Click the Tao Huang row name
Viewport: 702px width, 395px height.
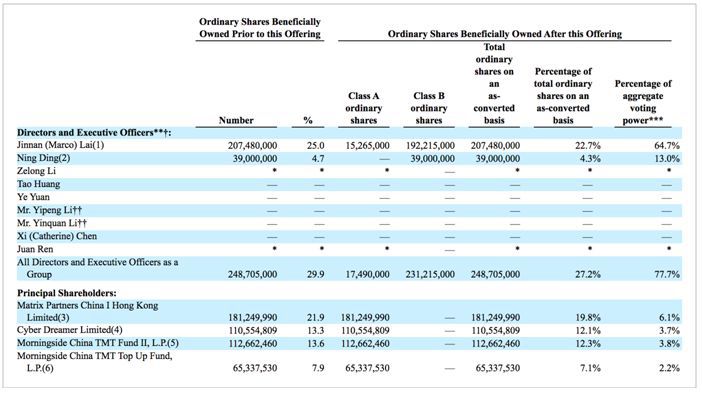pos(38,184)
